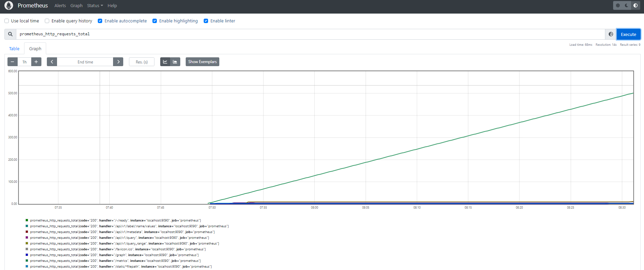Click the Prometheus brand link

point(33,6)
